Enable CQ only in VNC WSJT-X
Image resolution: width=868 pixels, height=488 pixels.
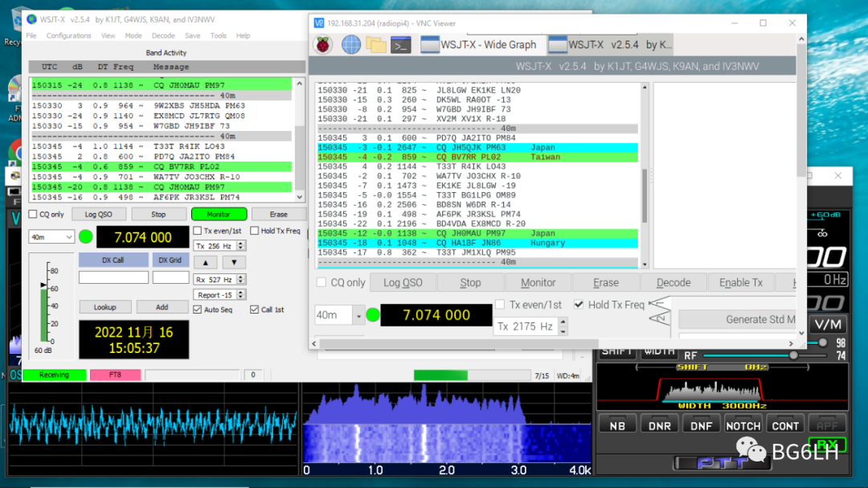click(321, 282)
